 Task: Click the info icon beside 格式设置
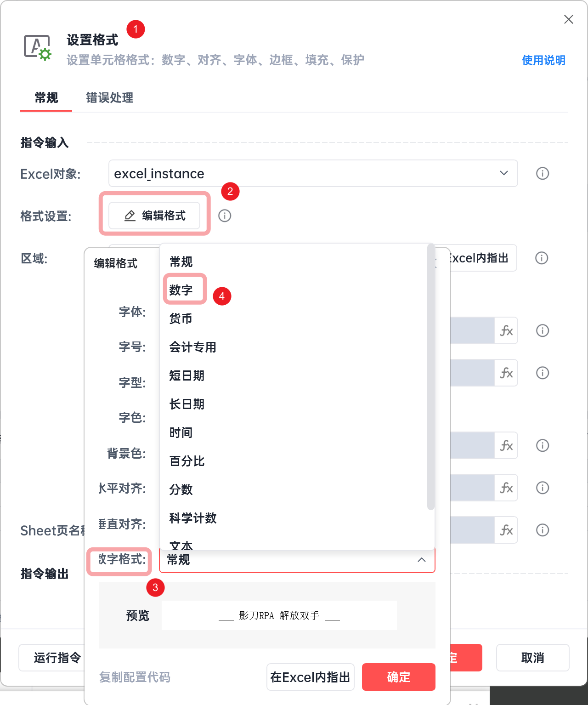[x=225, y=216]
